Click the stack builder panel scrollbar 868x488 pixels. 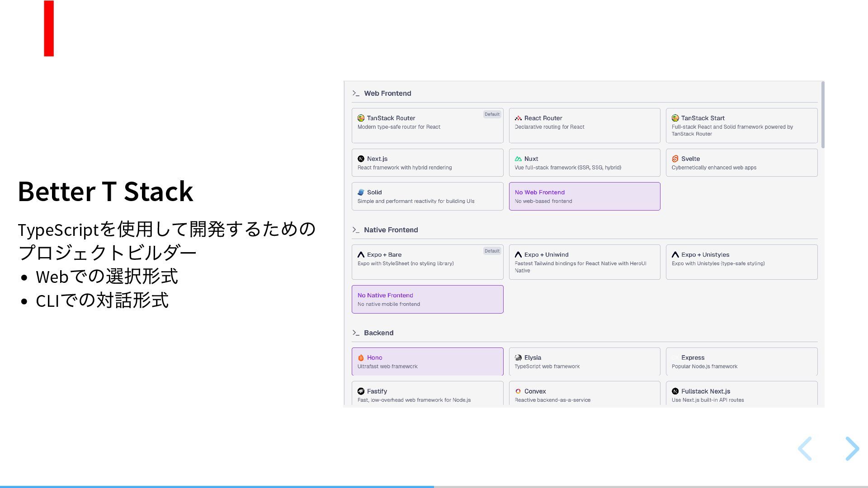[x=823, y=115]
